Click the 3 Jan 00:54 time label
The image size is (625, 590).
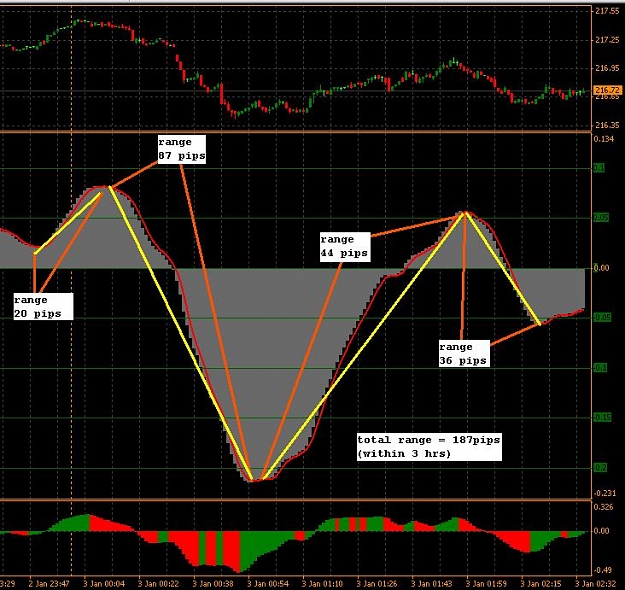click(x=268, y=584)
